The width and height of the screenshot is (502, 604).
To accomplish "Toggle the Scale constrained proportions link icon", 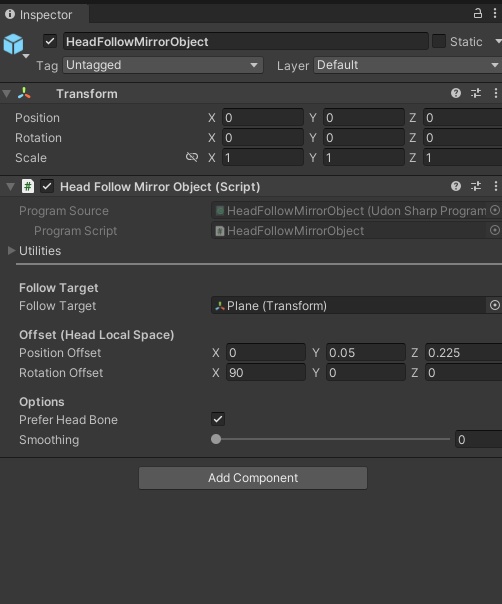I will (192, 157).
